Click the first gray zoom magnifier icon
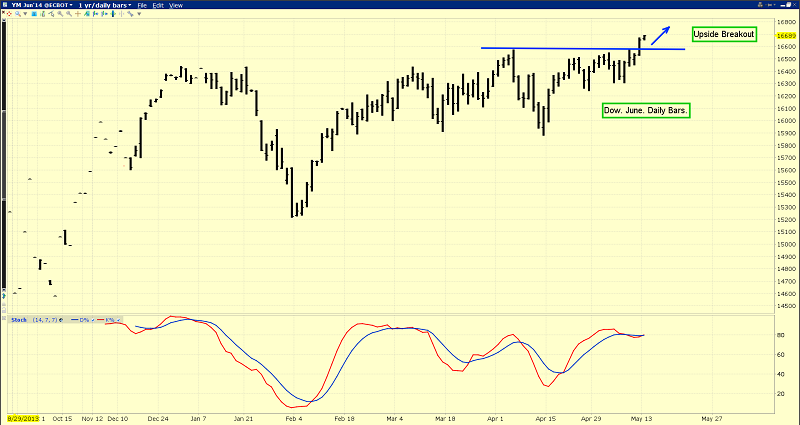Viewport: 800px width, 425px height. click(x=60, y=14)
